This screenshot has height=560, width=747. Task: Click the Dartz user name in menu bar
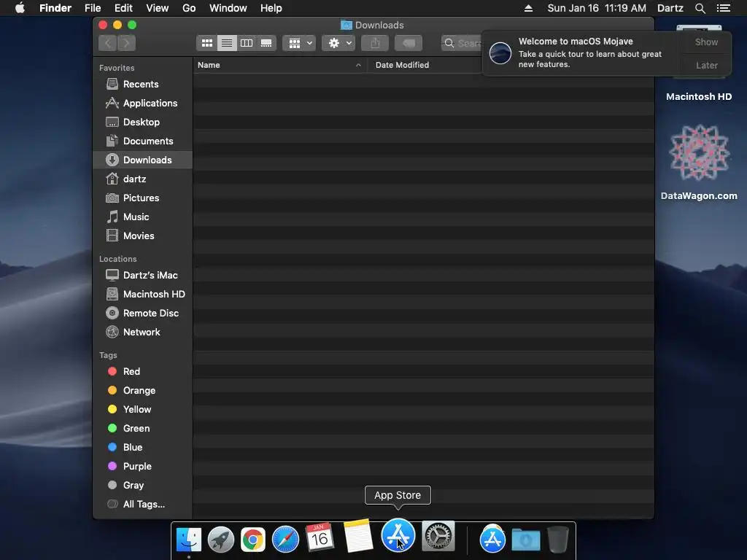[x=670, y=8]
